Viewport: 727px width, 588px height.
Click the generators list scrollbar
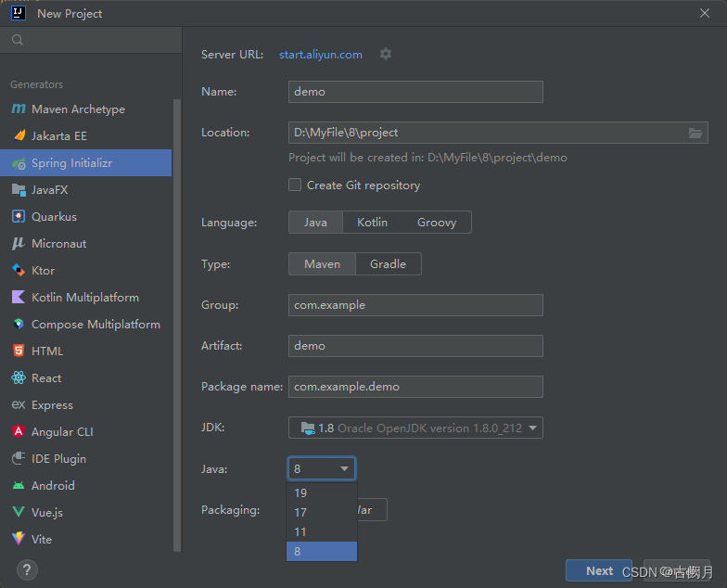coord(176,325)
